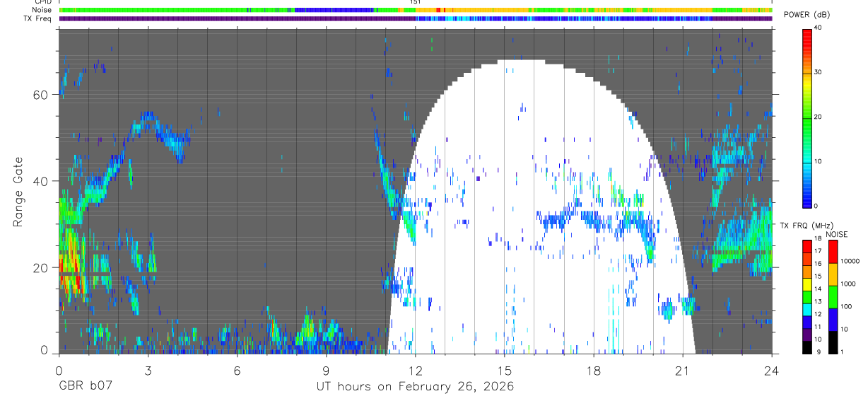Click the TX FRQ color scale bar
Viewport: 868px width, 401px height.
(x=807, y=296)
